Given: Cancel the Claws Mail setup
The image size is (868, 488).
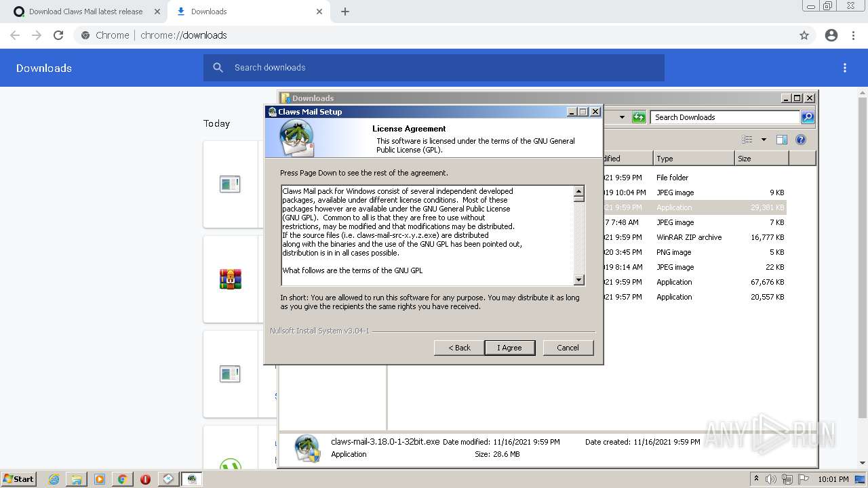Looking at the screenshot, I should coord(568,348).
